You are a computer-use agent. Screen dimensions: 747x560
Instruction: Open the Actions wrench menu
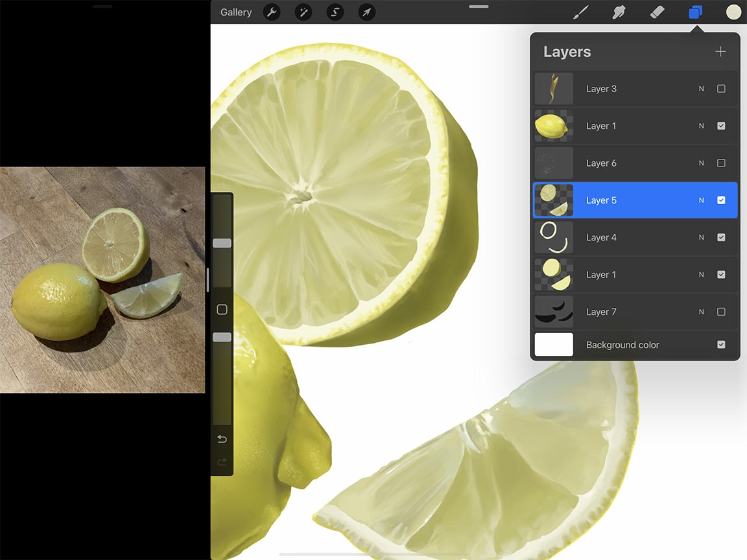(x=272, y=12)
